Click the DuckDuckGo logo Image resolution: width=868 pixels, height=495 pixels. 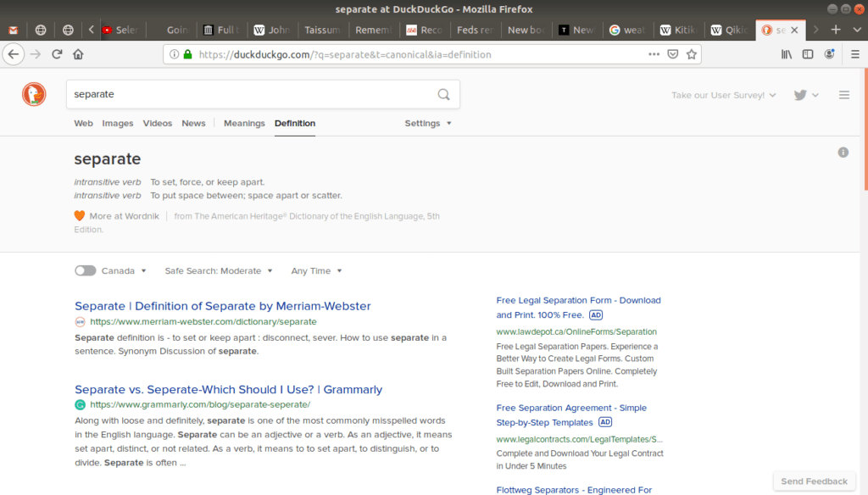34,94
